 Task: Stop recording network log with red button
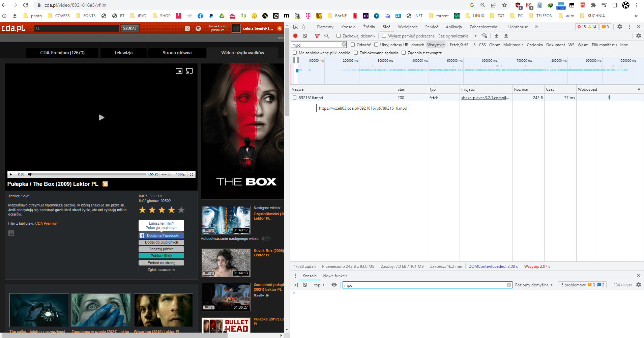click(295, 36)
